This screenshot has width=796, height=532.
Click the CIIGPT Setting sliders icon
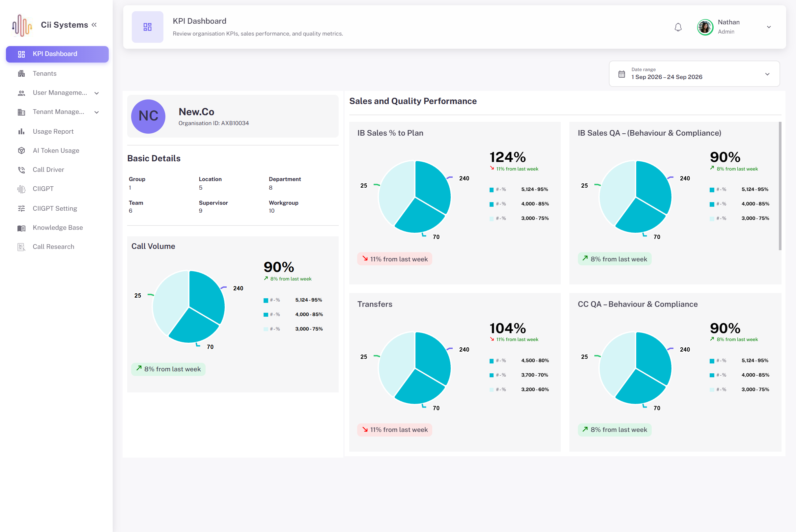click(21, 208)
